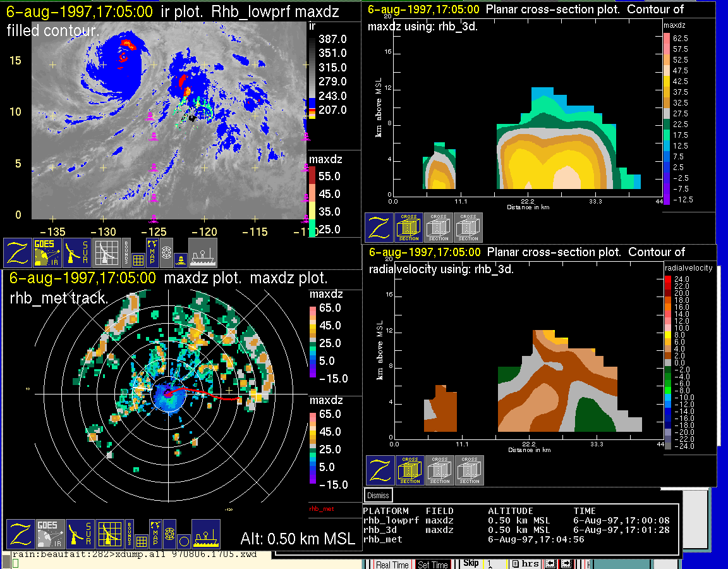
Task: Click the Set Time button
Action: [433, 565]
